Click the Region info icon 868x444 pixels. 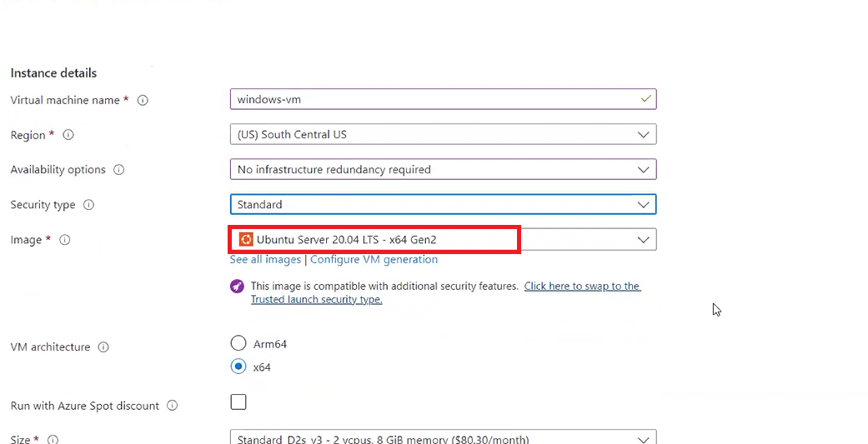pyautogui.click(x=68, y=135)
